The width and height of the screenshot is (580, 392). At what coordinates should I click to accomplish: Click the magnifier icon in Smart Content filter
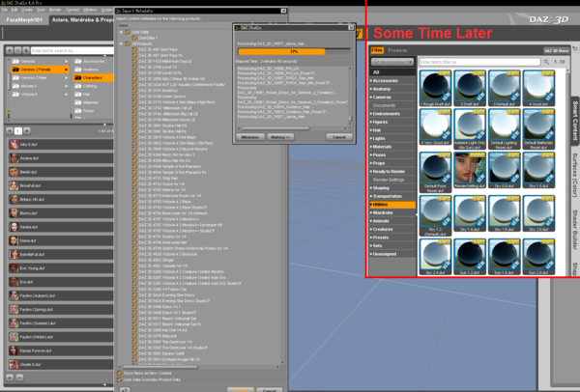pos(546,62)
